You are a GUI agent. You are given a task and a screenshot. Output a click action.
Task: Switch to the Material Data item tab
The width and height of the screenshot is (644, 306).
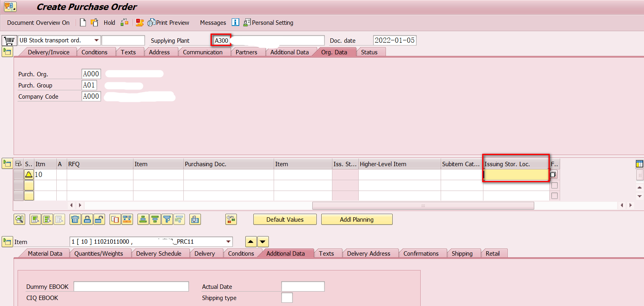(x=45, y=254)
